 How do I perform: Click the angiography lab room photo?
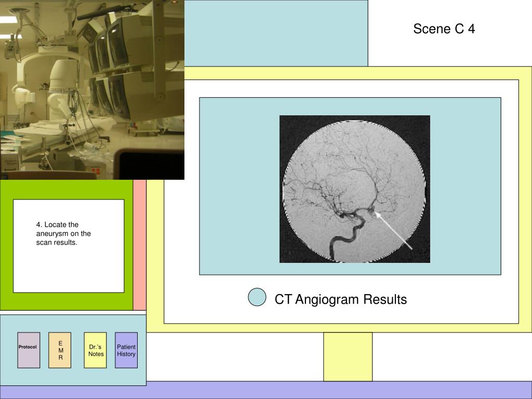[92, 89]
